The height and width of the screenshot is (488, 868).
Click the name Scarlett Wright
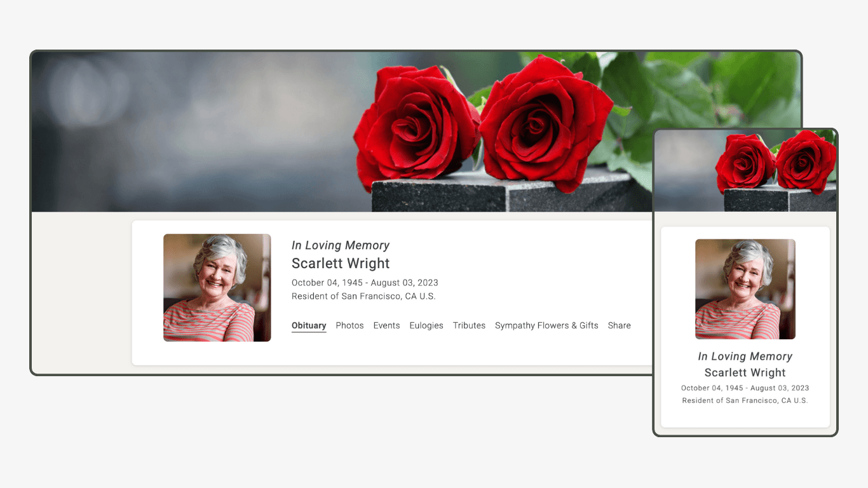pyautogui.click(x=340, y=263)
